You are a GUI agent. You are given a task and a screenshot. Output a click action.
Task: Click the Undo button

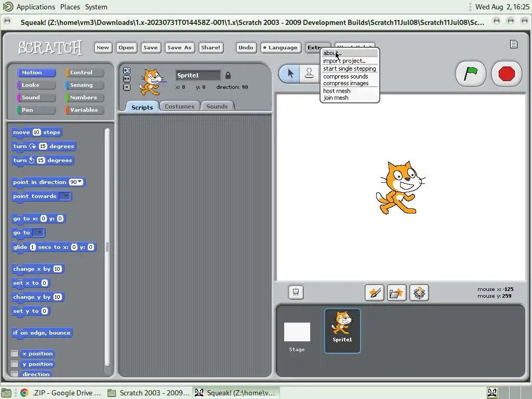click(246, 47)
